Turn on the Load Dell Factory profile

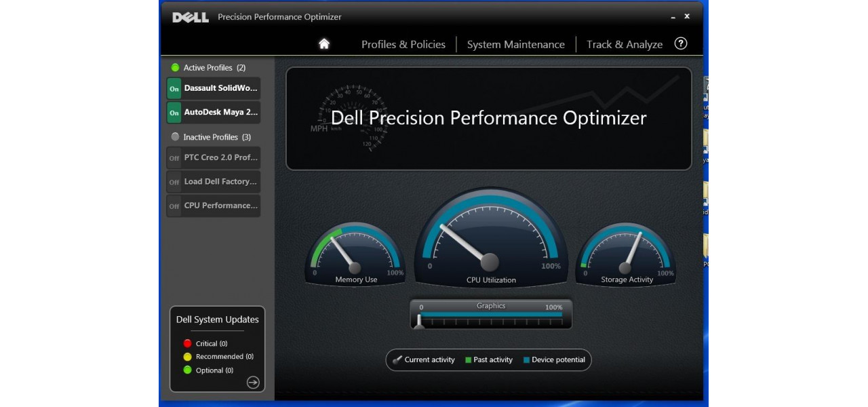coord(174,182)
